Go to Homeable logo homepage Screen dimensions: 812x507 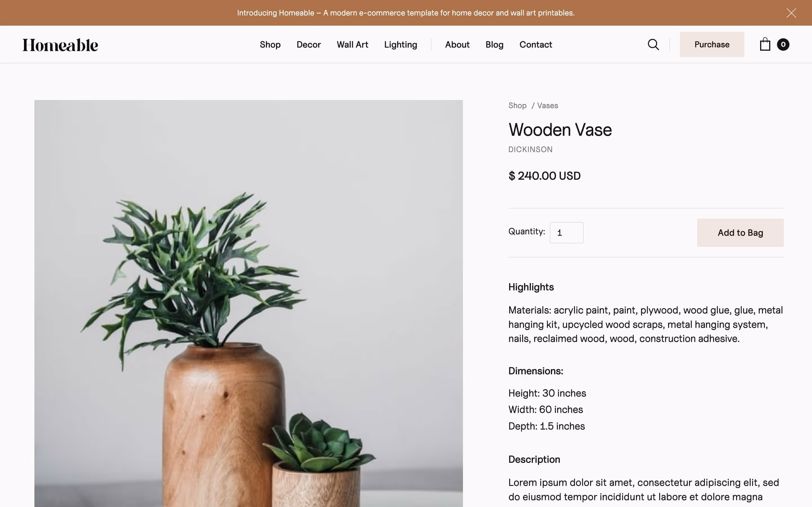click(60, 45)
